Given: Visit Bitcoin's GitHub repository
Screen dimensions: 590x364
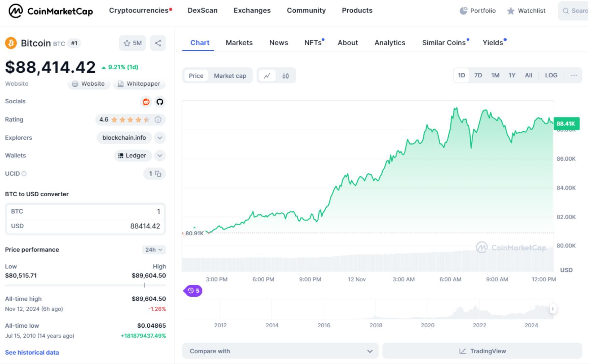Looking at the screenshot, I should [x=160, y=102].
